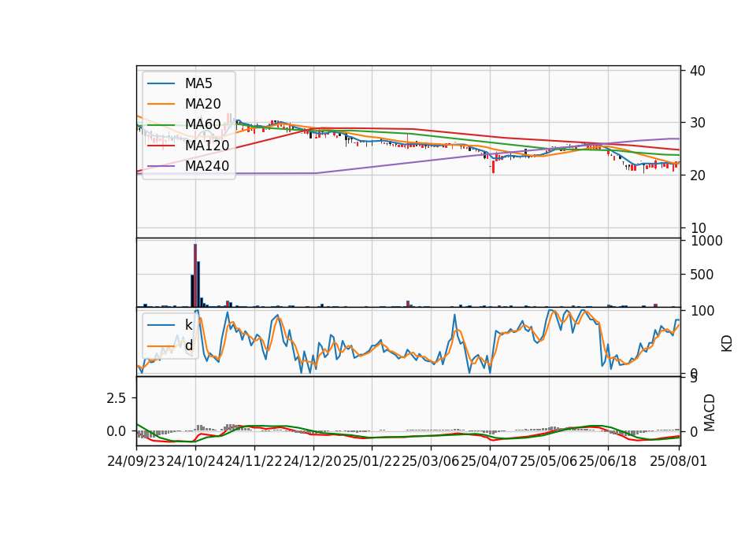The height and width of the screenshot is (543, 756).
Task: Click the price axis value 10
Action: tap(698, 228)
